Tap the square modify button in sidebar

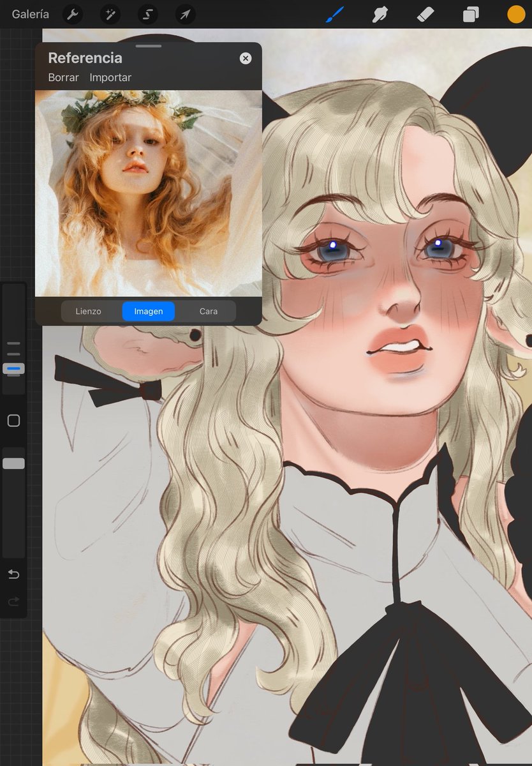tap(13, 421)
